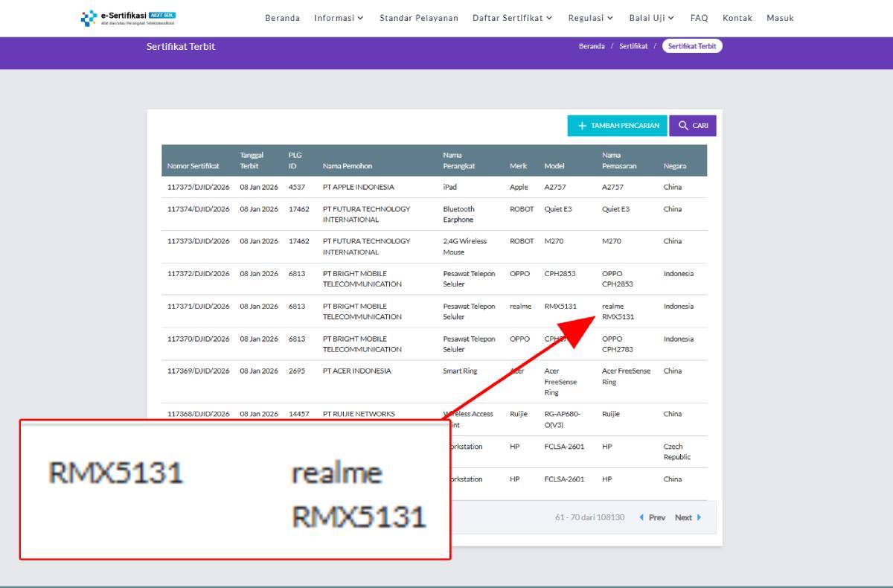Click PT APPLE INDONESIA applicant cell
This screenshot has height=588, width=893.
point(359,187)
